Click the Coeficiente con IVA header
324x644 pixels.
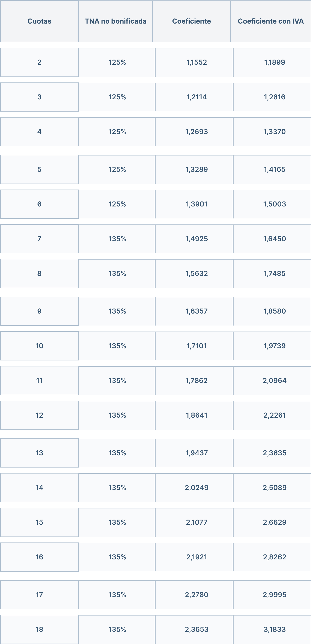271,21
